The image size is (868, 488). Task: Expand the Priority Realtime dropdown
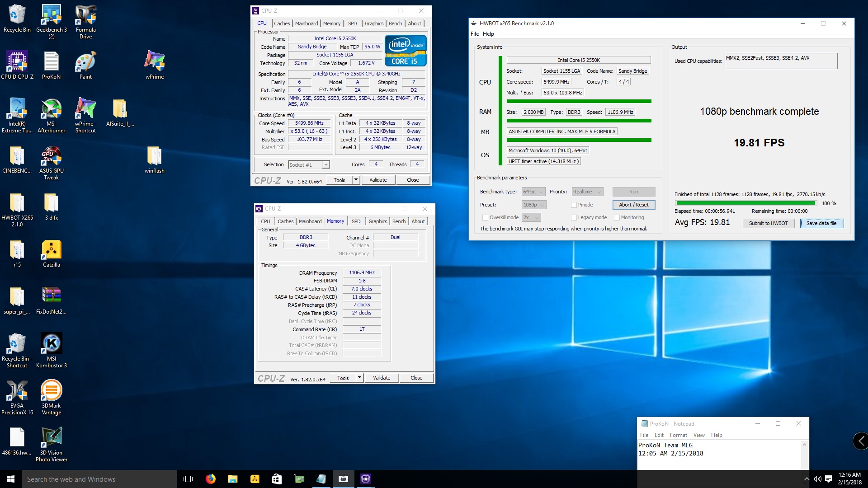[x=587, y=192]
